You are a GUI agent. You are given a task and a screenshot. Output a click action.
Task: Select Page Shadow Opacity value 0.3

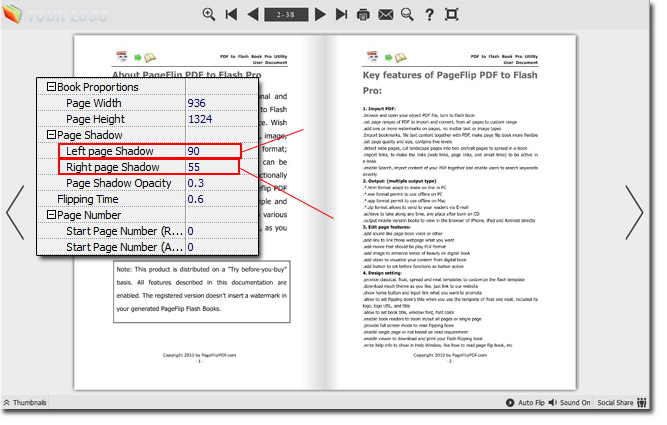196,183
